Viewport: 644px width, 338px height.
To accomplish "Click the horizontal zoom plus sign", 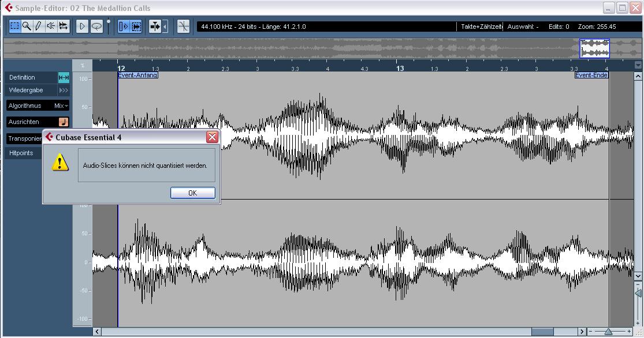I will pyautogui.click(x=629, y=332).
